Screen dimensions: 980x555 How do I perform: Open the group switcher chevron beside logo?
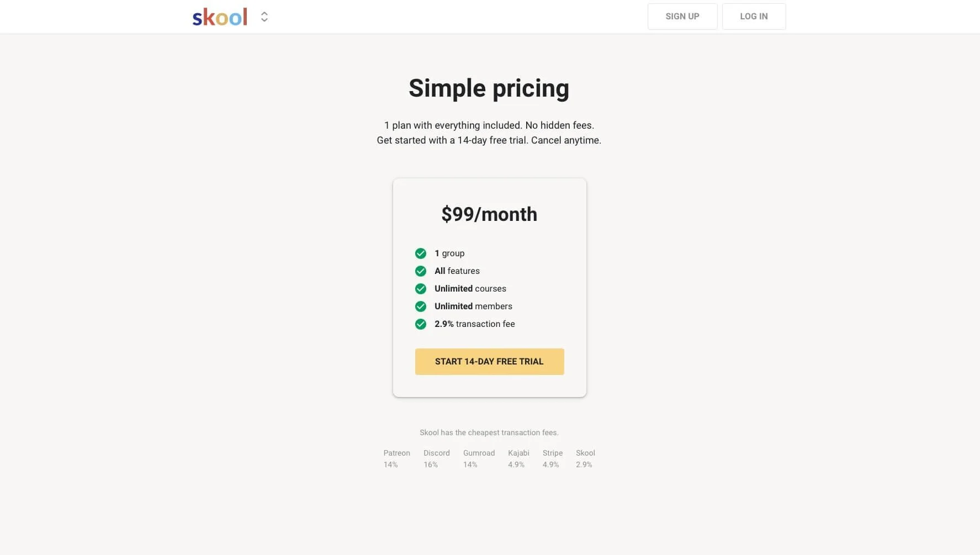(x=264, y=17)
